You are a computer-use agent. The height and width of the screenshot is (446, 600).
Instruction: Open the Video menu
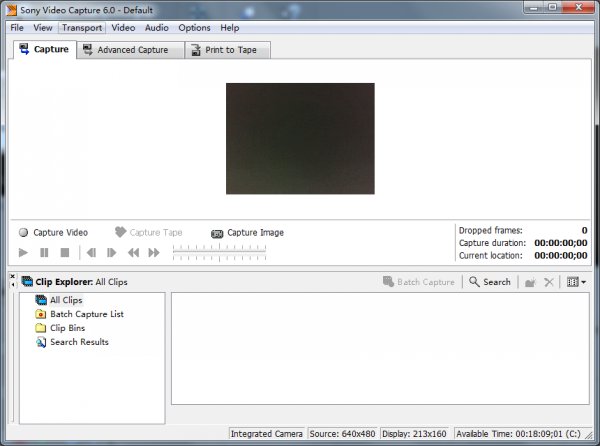pos(123,28)
